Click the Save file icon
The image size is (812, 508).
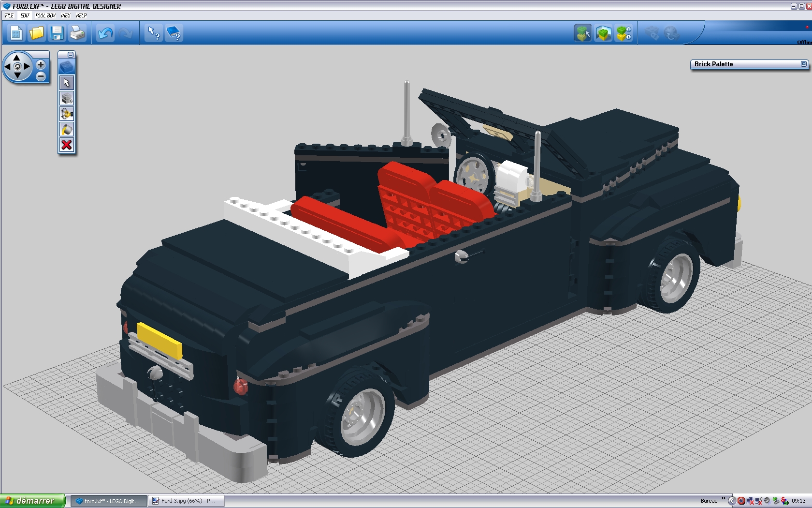[x=58, y=33]
